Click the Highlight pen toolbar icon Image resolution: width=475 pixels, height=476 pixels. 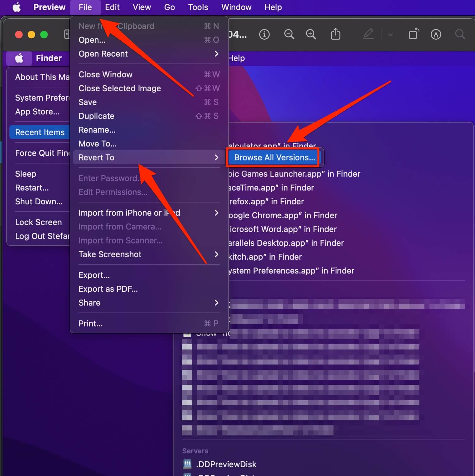click(x=368, y=34)
